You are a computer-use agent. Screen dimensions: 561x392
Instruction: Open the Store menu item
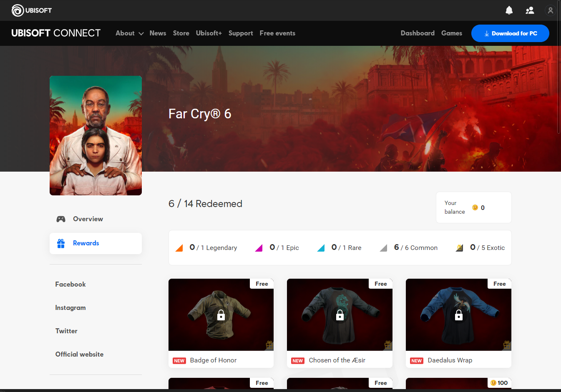point(181,33)
